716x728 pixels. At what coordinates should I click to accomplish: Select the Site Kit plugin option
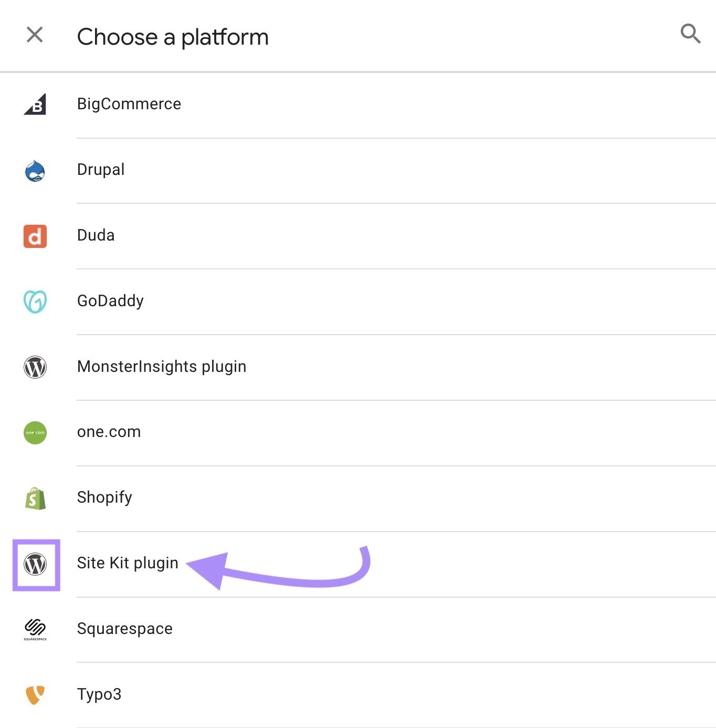[x=128, y=563]
